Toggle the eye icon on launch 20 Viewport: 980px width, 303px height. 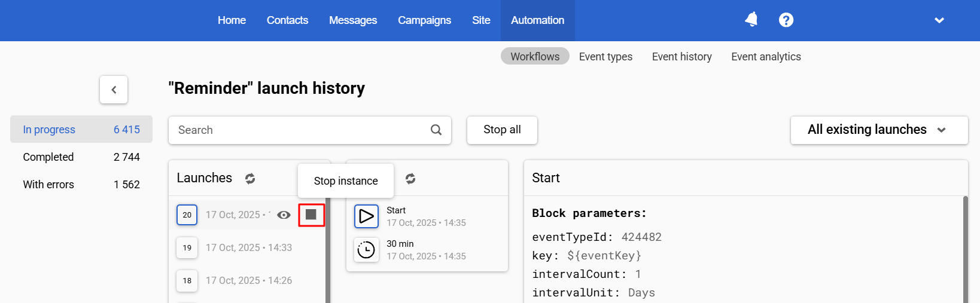pyautogui.click(x=284, y=215)
